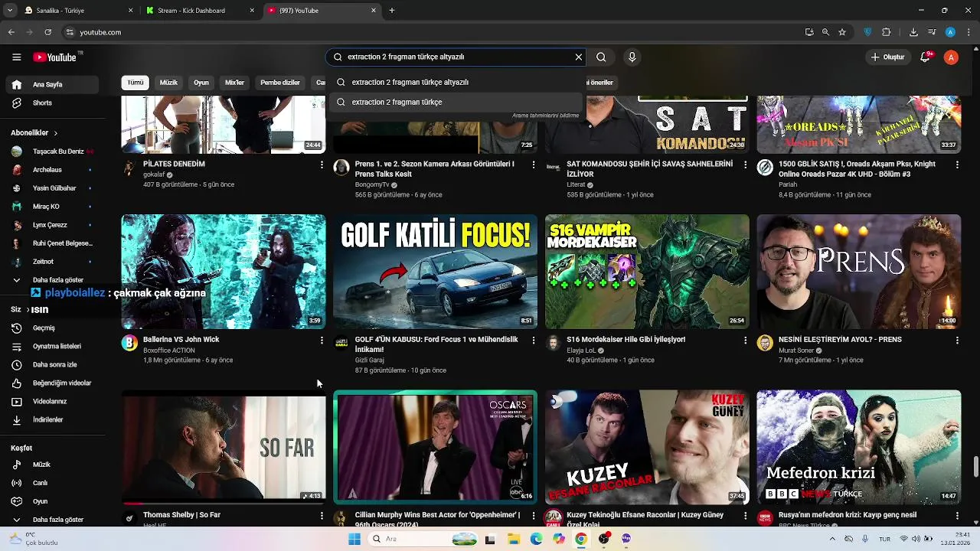Click Murat Soner channel avatar

[x=765, y=343]
